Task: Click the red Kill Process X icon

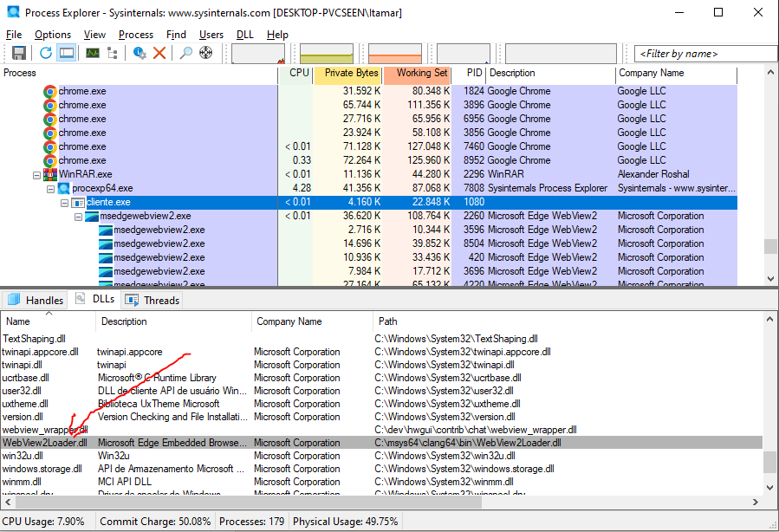Action: [159, 53]
